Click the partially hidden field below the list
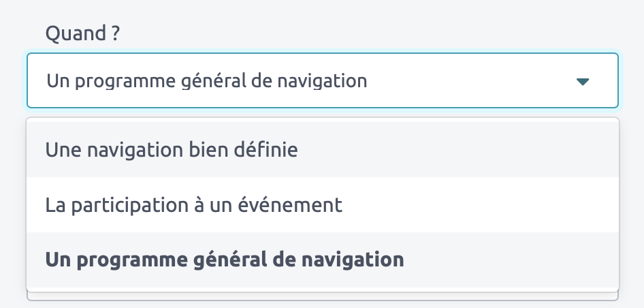Viewport: 644px width, 308px height. tap(322, 296)
